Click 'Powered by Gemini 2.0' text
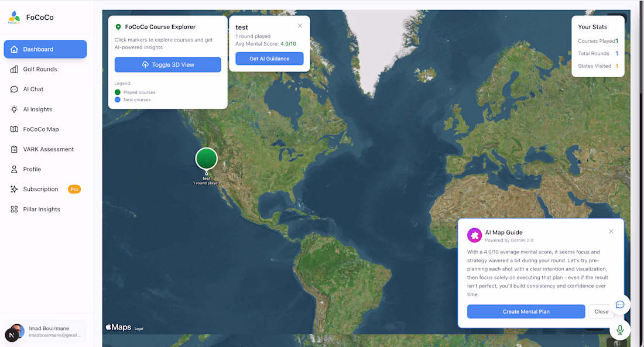The image size is (644, 347). point(509,241)
